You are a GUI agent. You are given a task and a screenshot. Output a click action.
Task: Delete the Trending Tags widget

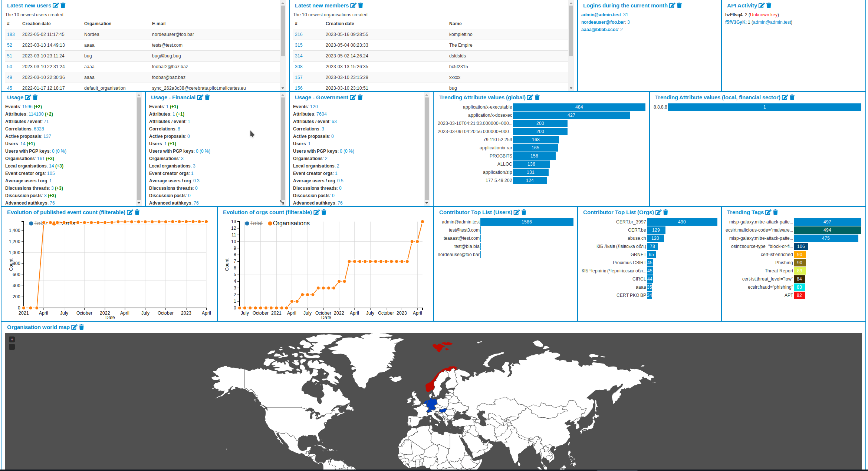pos(776,212)
